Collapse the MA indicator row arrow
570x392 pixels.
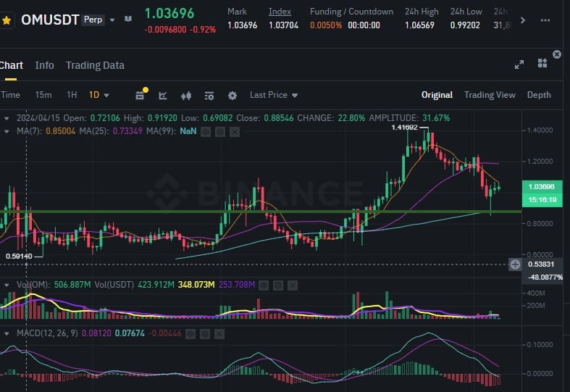pos(7,131)
